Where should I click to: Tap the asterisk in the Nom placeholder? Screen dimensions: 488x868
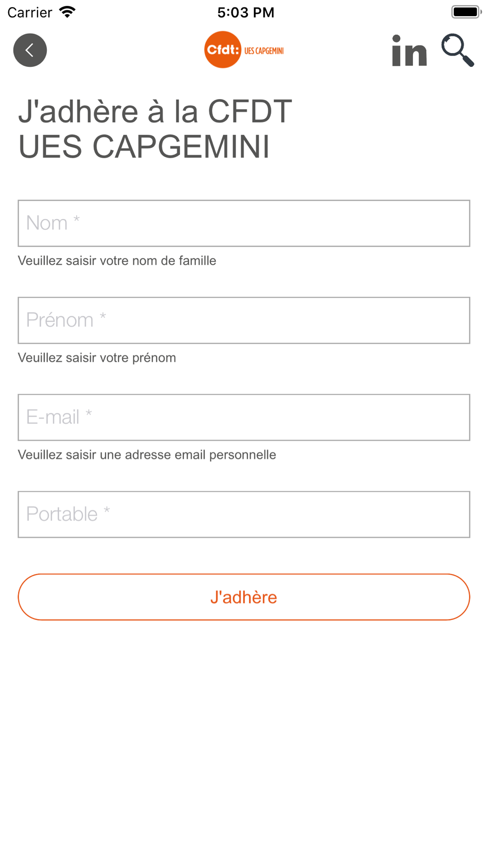coord(77,220)
